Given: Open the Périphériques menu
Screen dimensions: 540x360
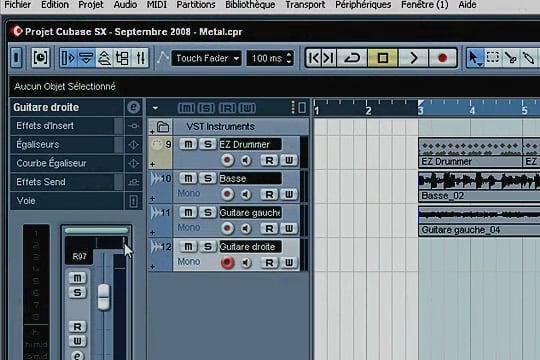Looking at the screenshot, I should coord(363,5).
